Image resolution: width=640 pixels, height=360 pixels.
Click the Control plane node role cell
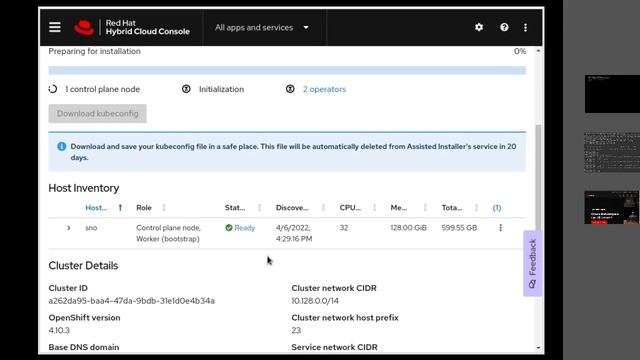click(169, 233)
